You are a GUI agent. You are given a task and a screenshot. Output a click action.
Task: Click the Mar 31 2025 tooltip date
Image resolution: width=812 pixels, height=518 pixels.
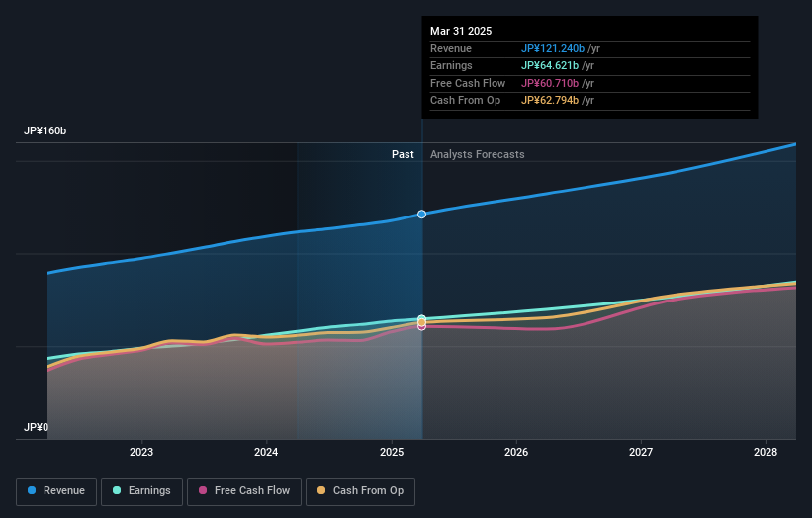coord(461,31)
